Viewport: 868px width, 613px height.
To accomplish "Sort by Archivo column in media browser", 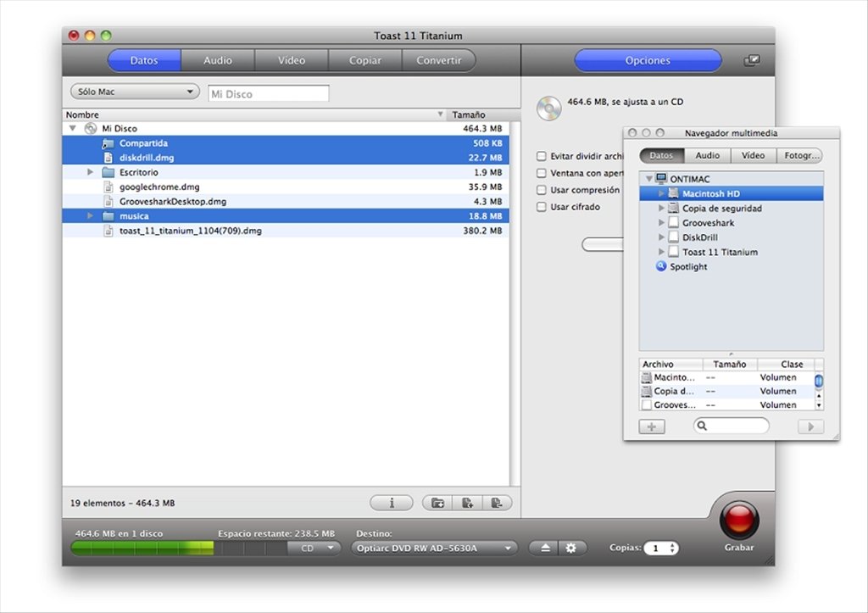I will (670, 365).
